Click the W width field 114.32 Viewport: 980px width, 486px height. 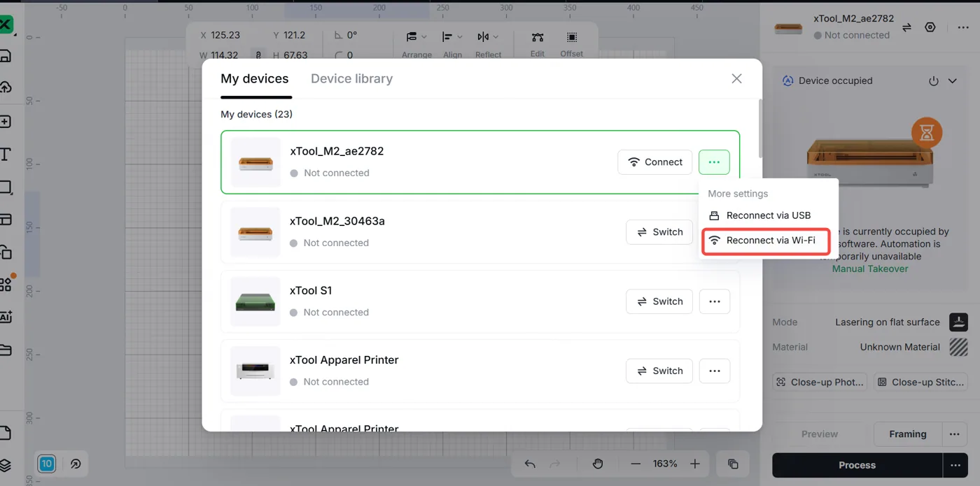(x=225, y=55)
